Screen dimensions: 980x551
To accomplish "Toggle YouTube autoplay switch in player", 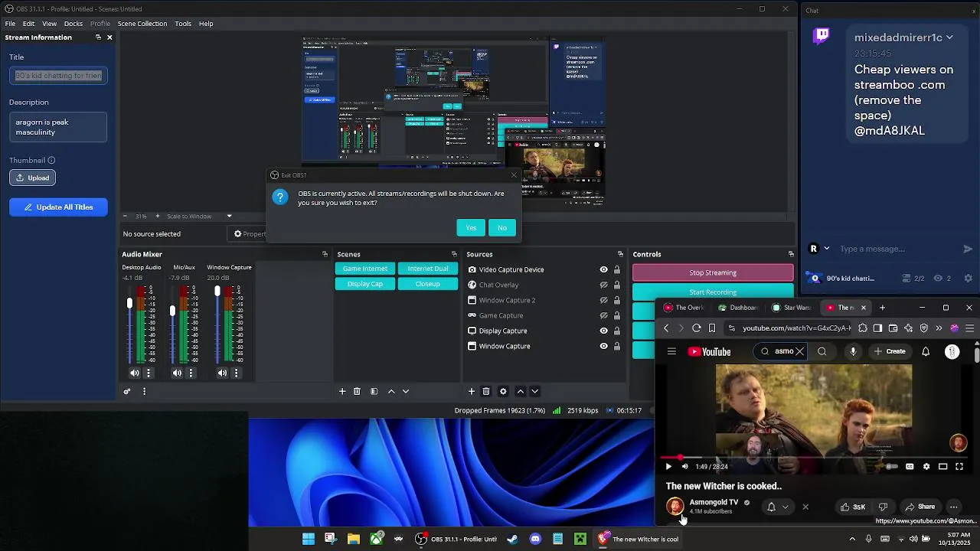I will tap(891, 467).
